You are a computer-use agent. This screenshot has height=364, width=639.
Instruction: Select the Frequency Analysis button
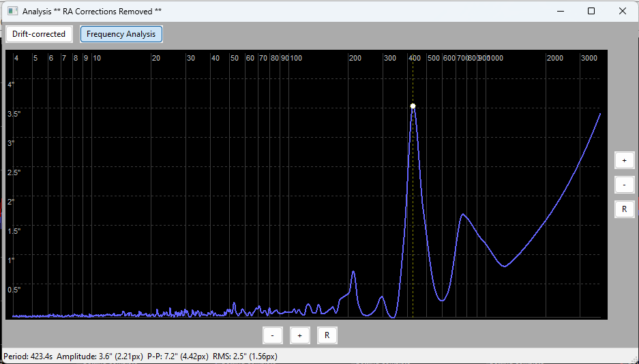(x=121, y=34)
